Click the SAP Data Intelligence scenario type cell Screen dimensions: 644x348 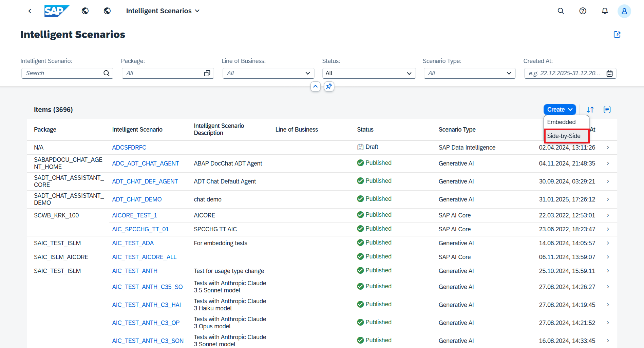pos(467,148)
